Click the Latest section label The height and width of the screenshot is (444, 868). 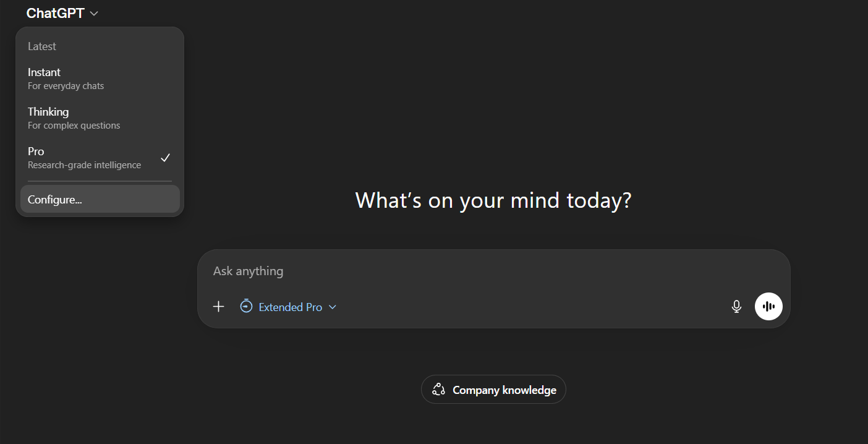pyautogui.click(x=41, y=46)
